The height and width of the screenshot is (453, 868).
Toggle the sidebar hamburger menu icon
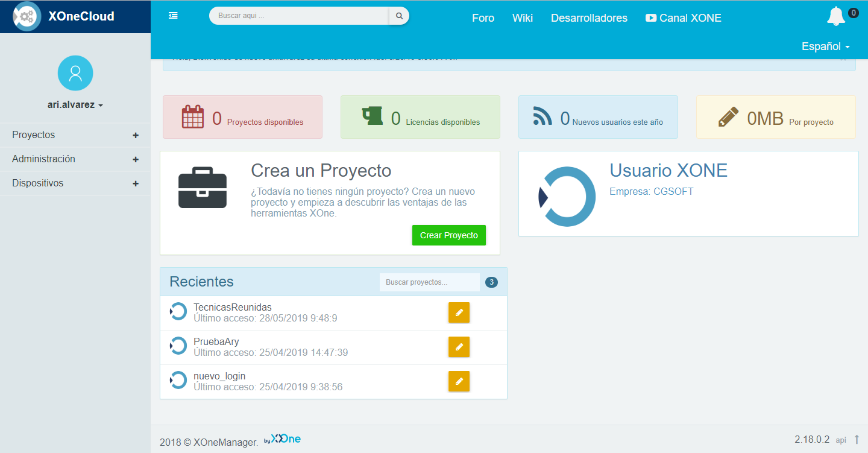pos(173,16)
